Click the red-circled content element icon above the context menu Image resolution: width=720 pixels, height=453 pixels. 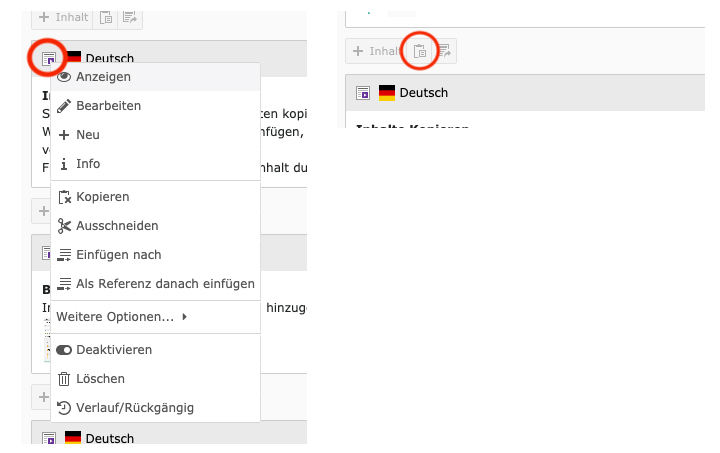point(48,59)
